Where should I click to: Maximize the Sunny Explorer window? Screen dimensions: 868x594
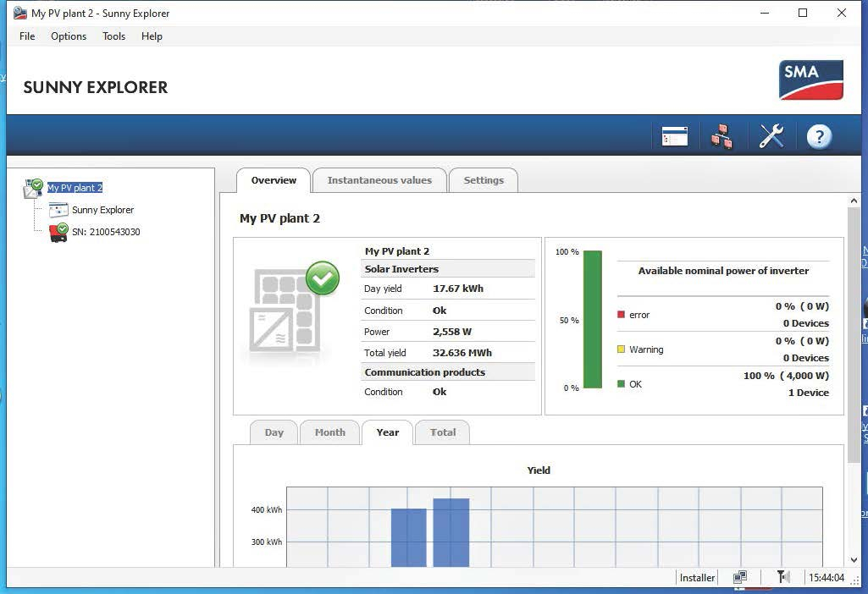pyautogui.click(x=803, y=13)
